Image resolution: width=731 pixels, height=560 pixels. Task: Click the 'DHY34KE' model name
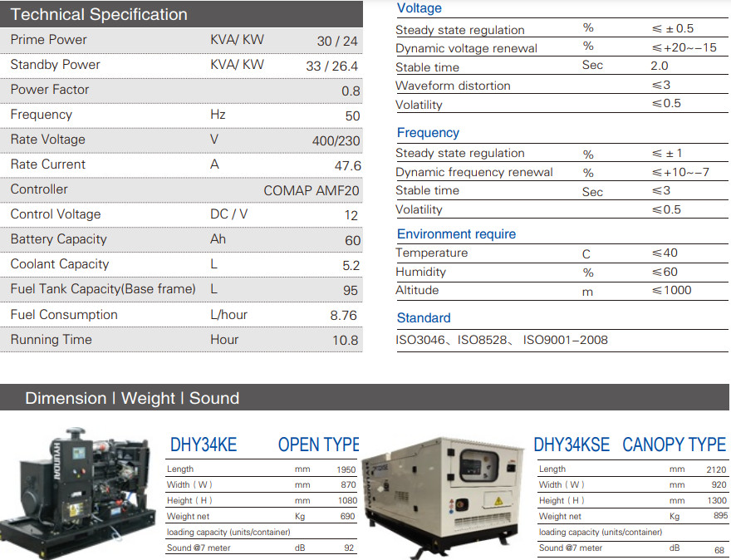pyautogui.click(x=204, y=445)
